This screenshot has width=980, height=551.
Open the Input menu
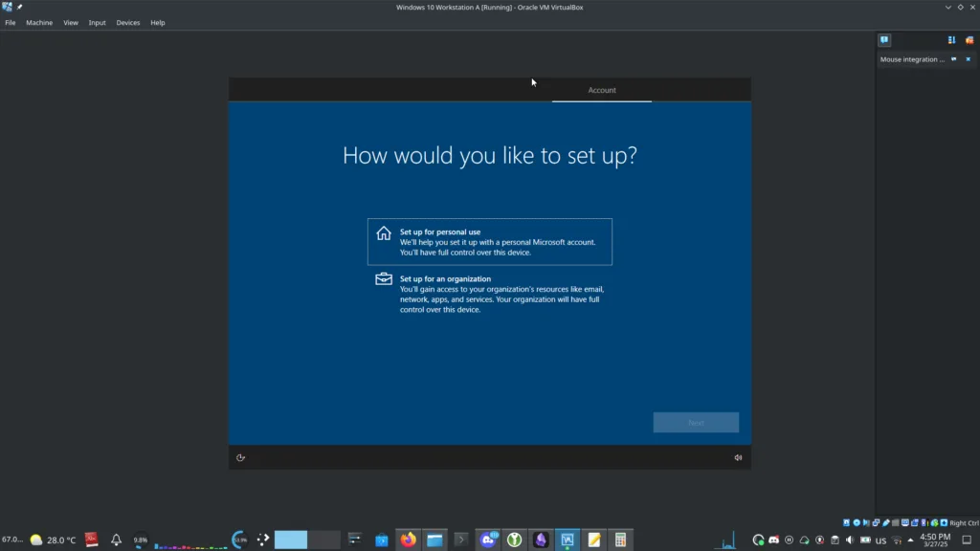pos(97,23)
